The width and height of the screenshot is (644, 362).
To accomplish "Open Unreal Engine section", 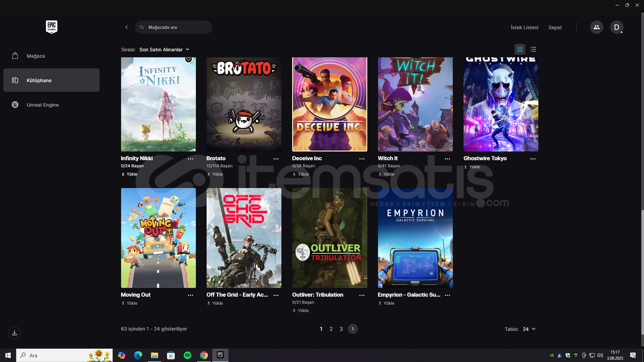I will (x=51, y=105).
